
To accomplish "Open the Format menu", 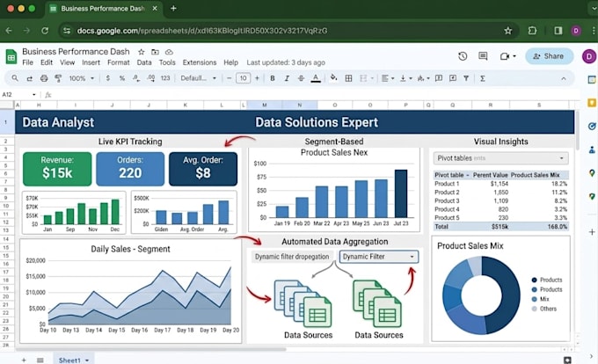I will [118, 62].
